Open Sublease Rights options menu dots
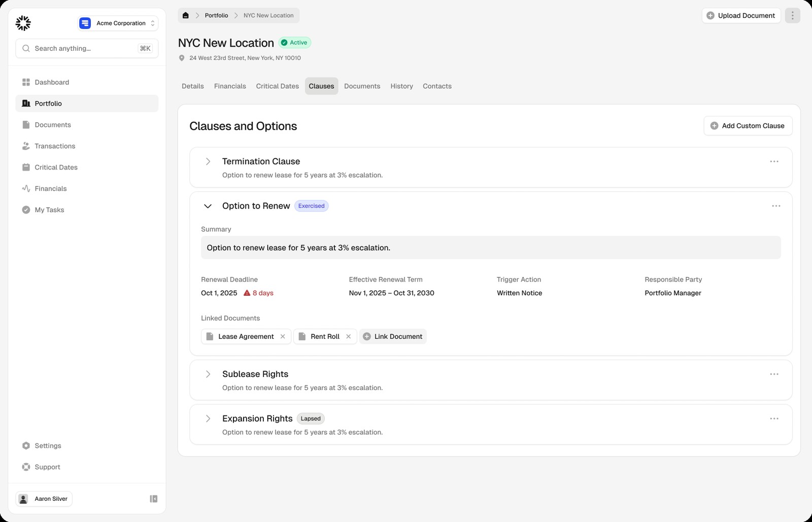The height and width of the screenshot is (522, 812). tap(774, 374)
